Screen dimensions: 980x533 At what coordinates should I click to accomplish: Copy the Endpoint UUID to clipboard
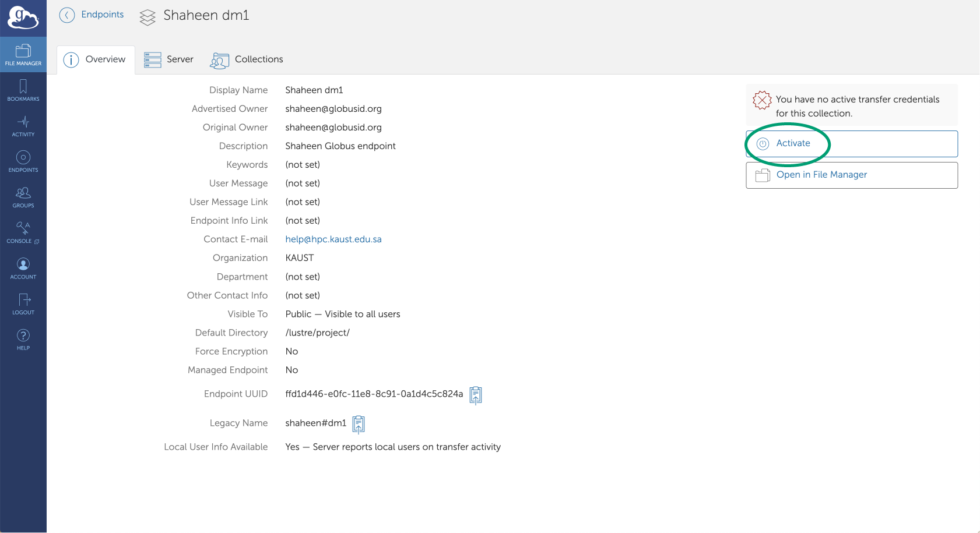(x=476, y=395)
